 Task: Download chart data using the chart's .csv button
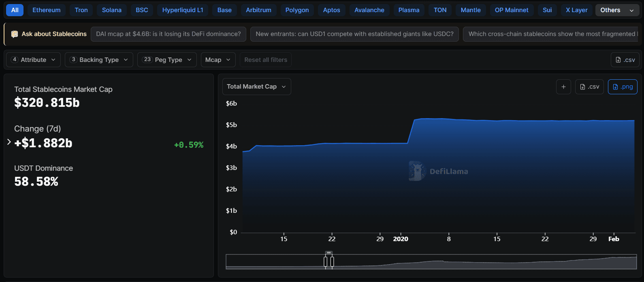pyautogui.click(x=589, y=87)
